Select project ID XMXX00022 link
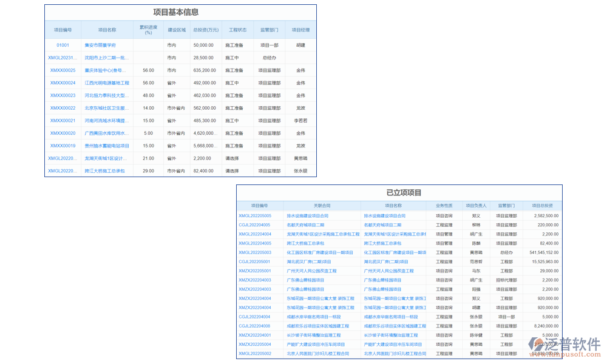Image resolution: width=607 pixels, height=364 pixels. pyautogui.click(x=63, y=108)
